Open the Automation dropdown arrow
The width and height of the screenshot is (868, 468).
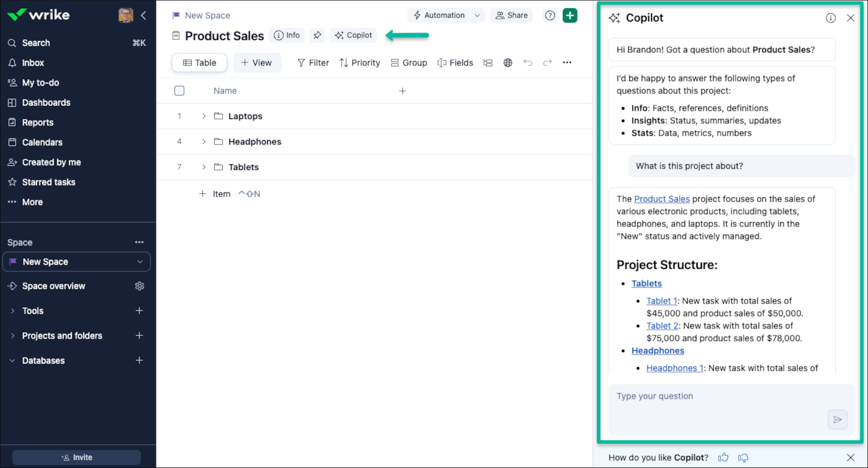(477, 15)
